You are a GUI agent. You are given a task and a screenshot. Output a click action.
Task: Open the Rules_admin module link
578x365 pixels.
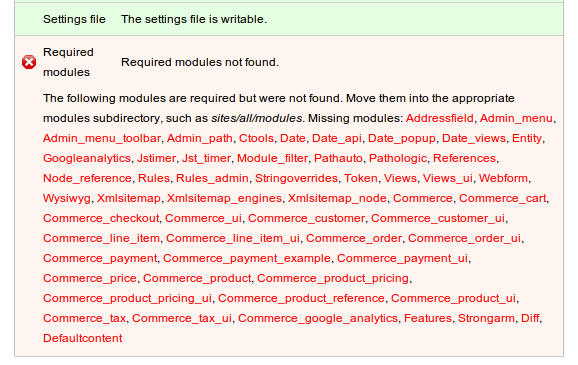212,178
